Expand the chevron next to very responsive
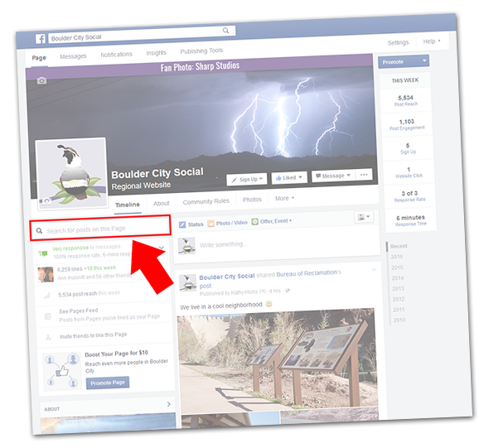Screen dimensions: 489x448 coord(162,248)
